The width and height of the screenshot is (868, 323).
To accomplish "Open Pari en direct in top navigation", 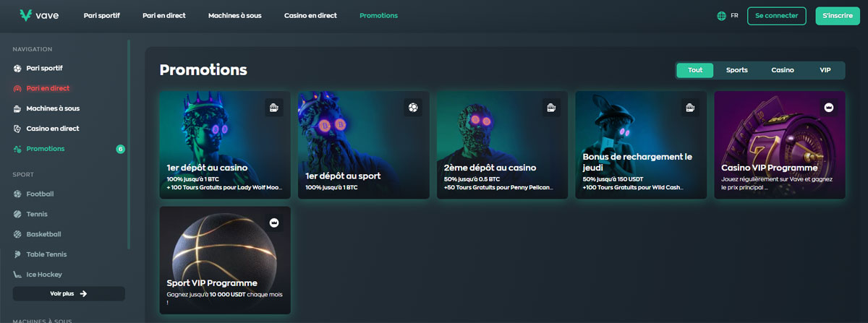I will (x=164, y=15).
